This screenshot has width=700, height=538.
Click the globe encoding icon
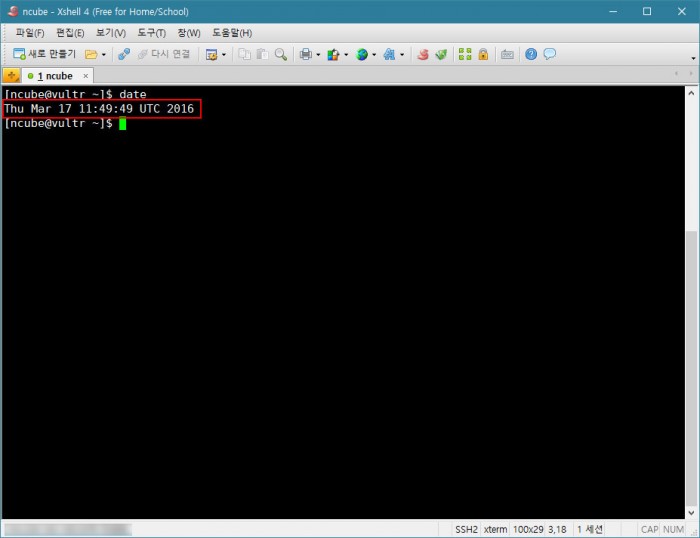pyautogui.click(x=362, y=54)
